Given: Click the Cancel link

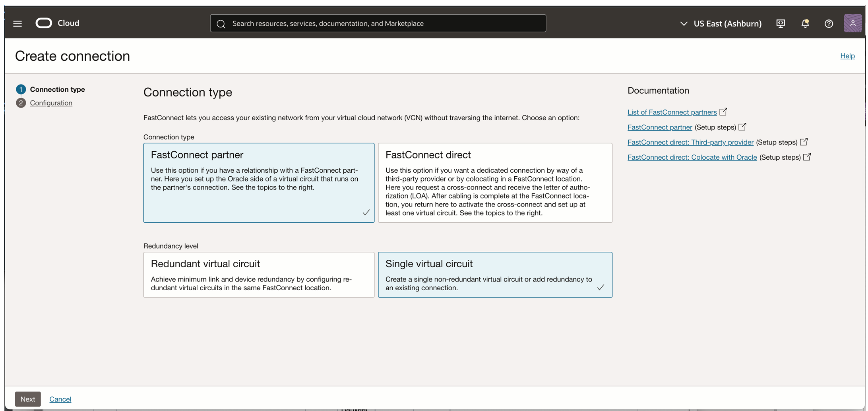Looking at the screenshot, I should 60,399.
